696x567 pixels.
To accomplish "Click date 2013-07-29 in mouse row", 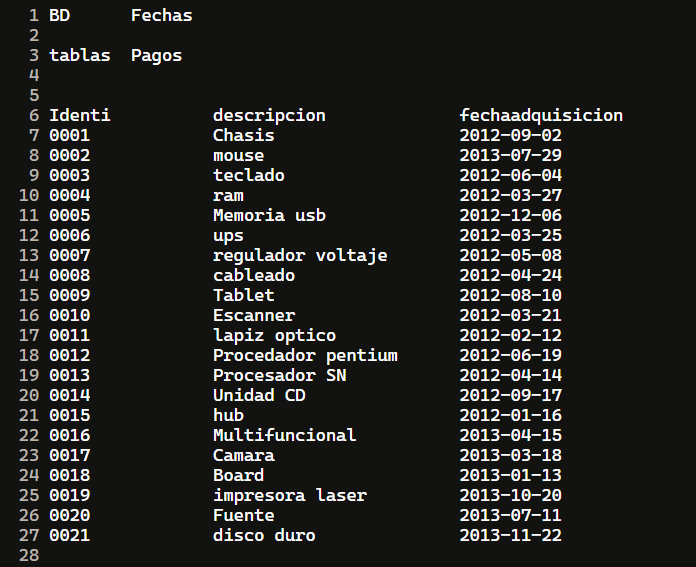I will click(x=510, y=155).
